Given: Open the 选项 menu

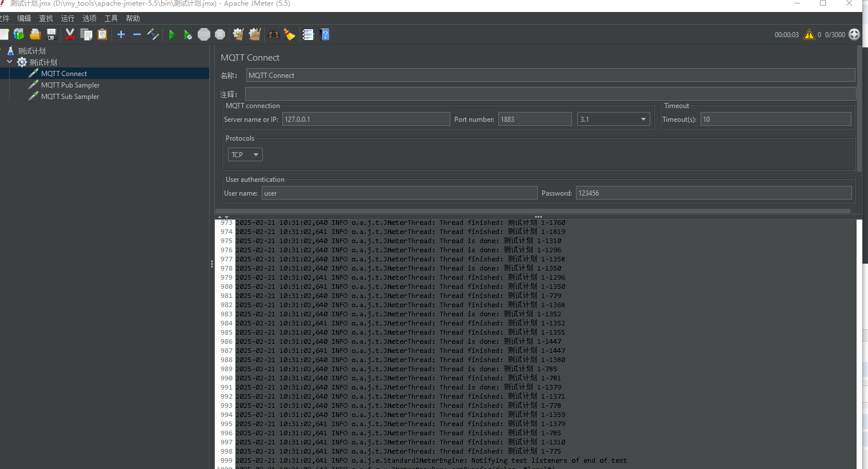Looking at the screenshot, I should click(89, 18).
